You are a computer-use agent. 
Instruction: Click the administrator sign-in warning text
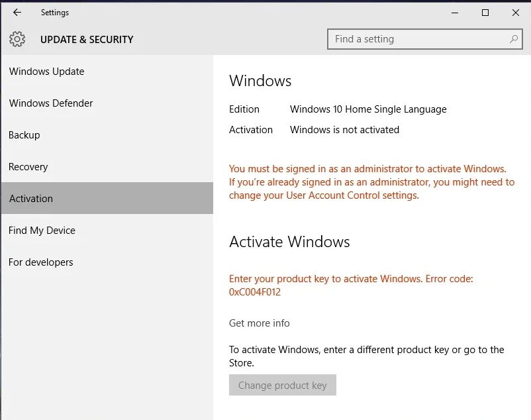371,182
